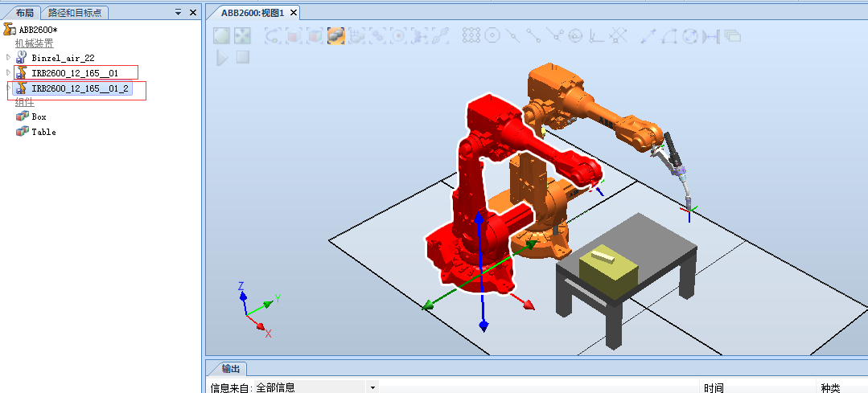Enable Snap Edge branching-line icon
Screen dimensions: 868x393
click(555, 36)
